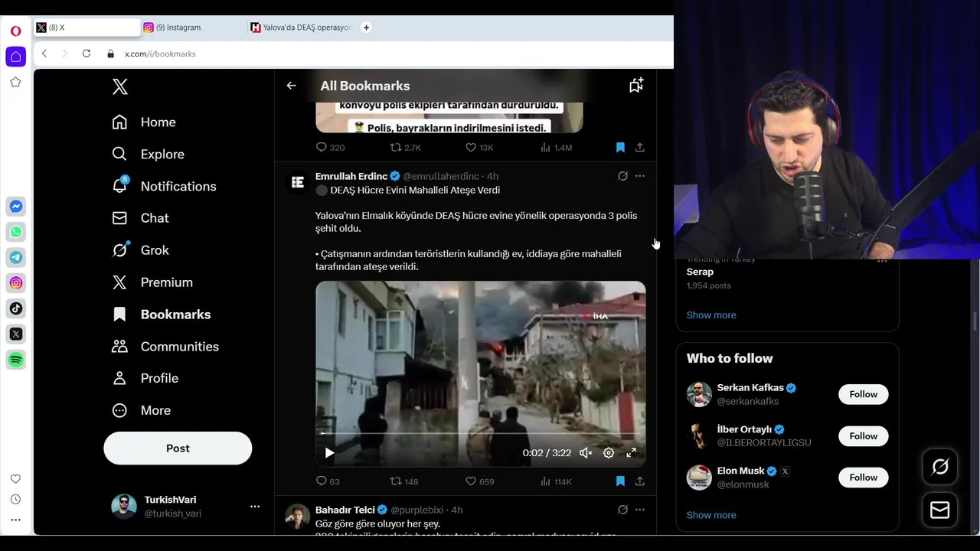Go to Home in the navigation

[x=144, y=122]
